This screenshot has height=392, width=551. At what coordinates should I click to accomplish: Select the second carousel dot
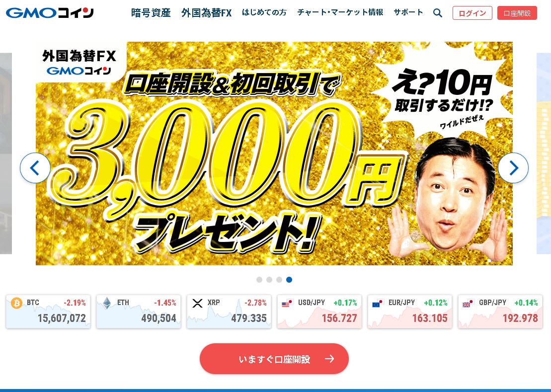pyautogui.click(x=269, y=280)
